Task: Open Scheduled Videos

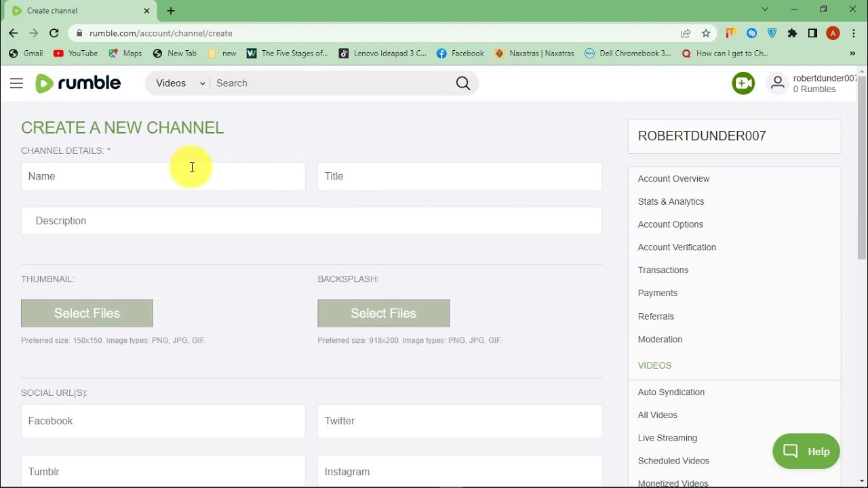Action: click(x=673, y=461)
